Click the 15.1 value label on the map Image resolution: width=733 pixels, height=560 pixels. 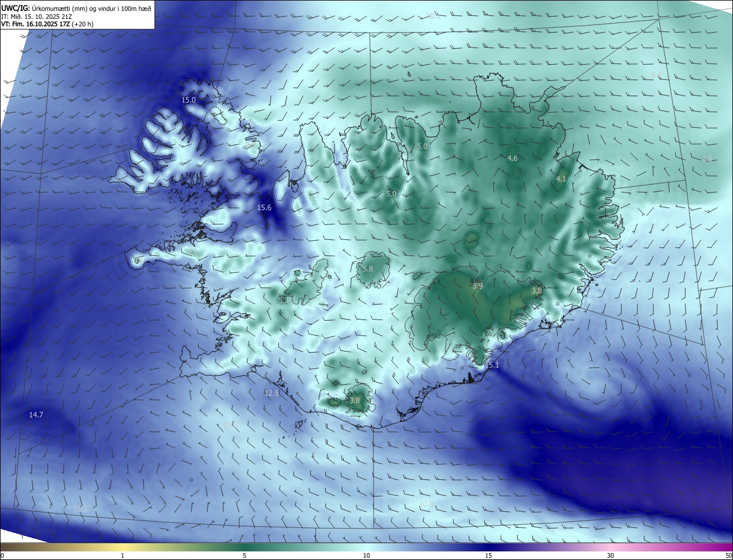pos(492,365)
